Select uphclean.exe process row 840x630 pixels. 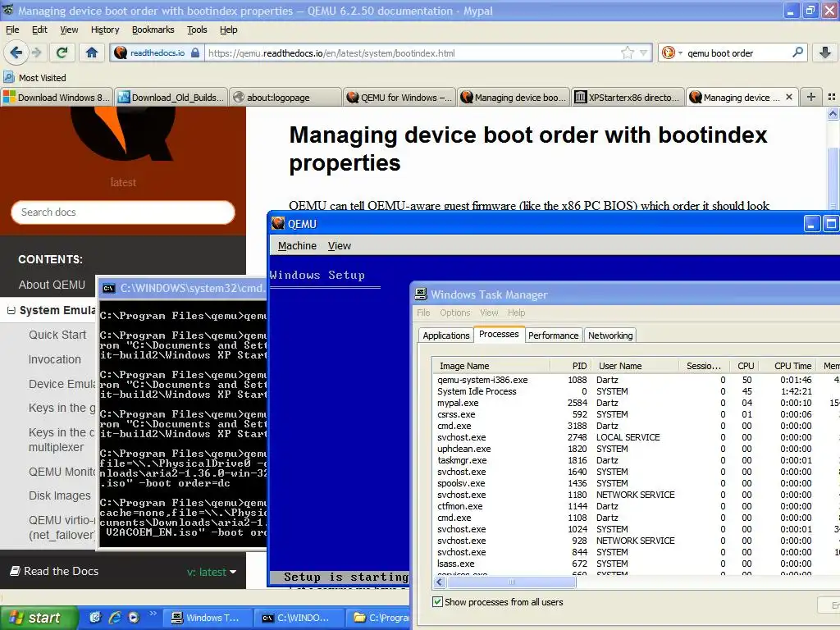click(x=637, y=449)
